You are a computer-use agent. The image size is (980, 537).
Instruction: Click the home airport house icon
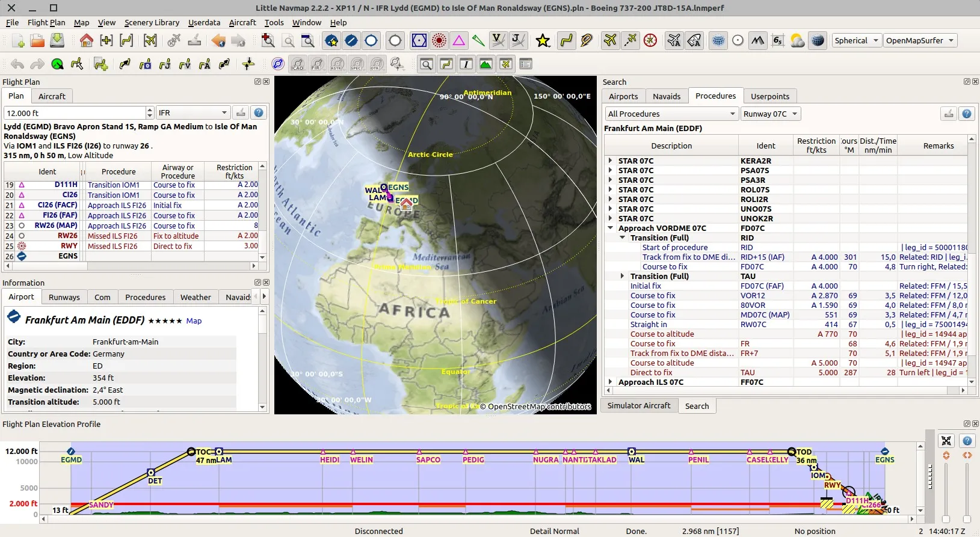pos(87,41)
